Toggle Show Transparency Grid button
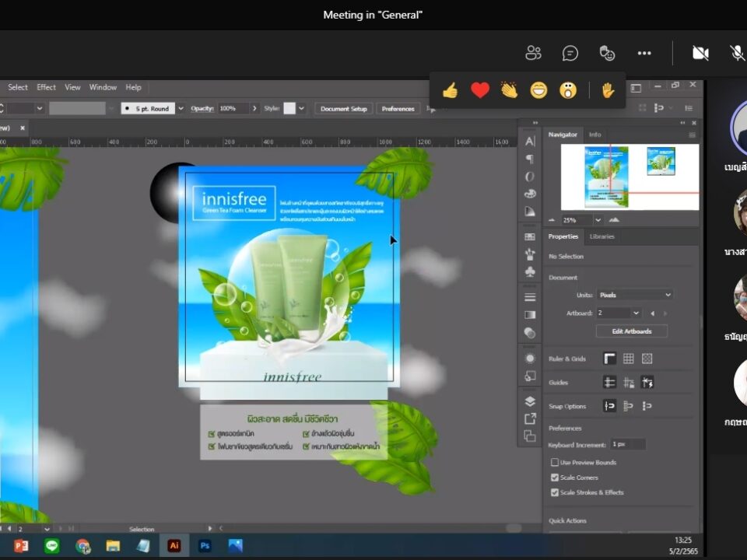Viewport: 747px width, 560px height. (647, 359)
